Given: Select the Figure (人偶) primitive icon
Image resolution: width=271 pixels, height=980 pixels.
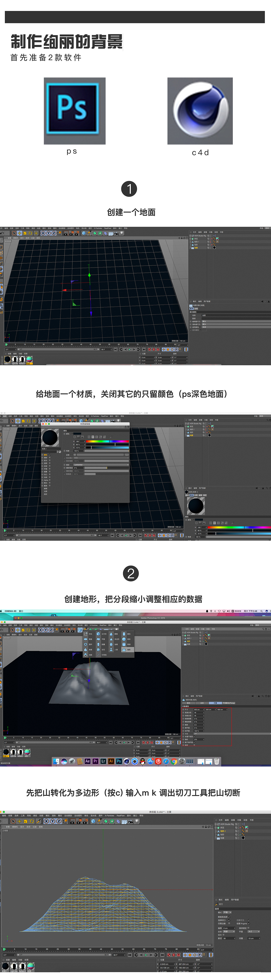Looking at the screenshot, I should click(111, 649).
